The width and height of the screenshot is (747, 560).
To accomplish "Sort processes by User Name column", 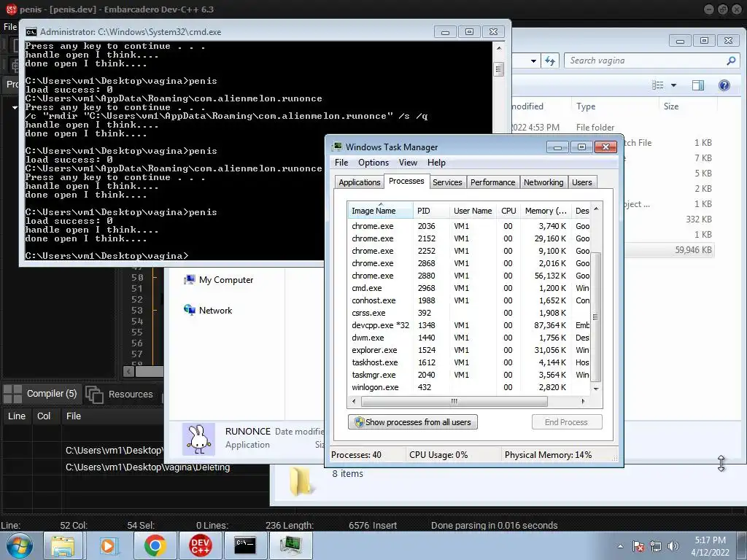I will click(x=473, y=211).
